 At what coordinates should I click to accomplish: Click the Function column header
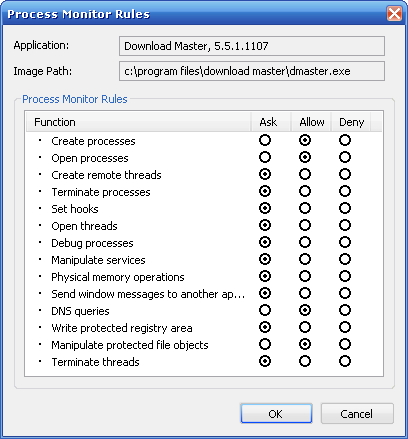coord(138,122)
